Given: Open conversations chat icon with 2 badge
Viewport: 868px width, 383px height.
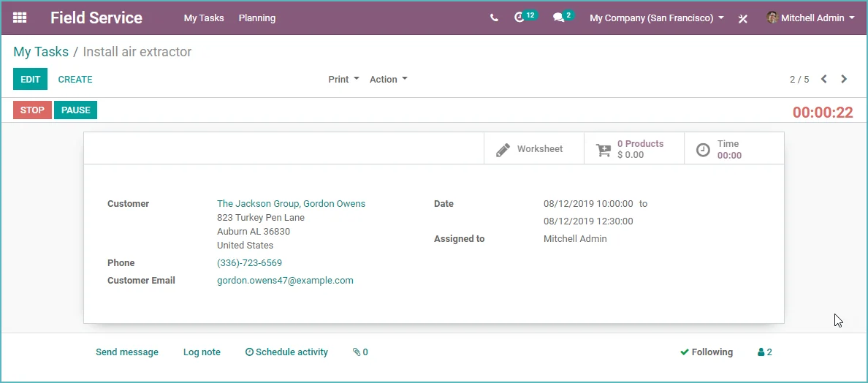Looking at the screenshot, I should coord(558,18).
